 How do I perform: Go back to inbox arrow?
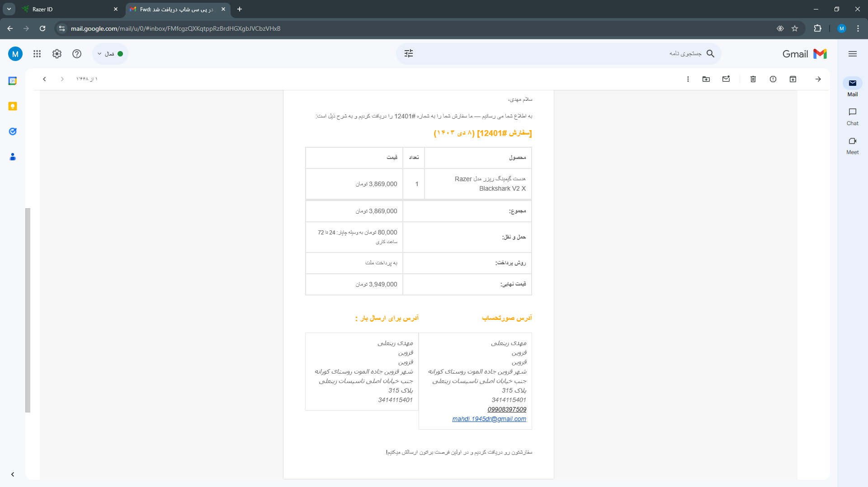point(818,79)
